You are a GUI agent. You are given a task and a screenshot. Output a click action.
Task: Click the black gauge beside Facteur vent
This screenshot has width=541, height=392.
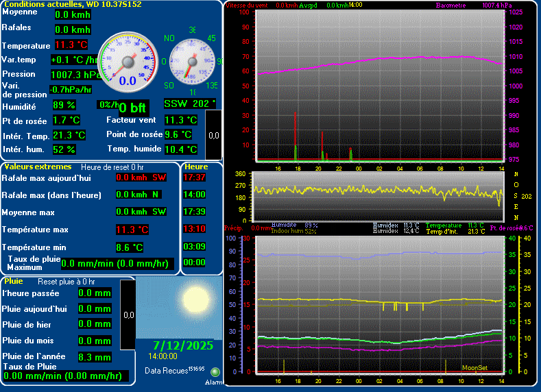(213, 134)
